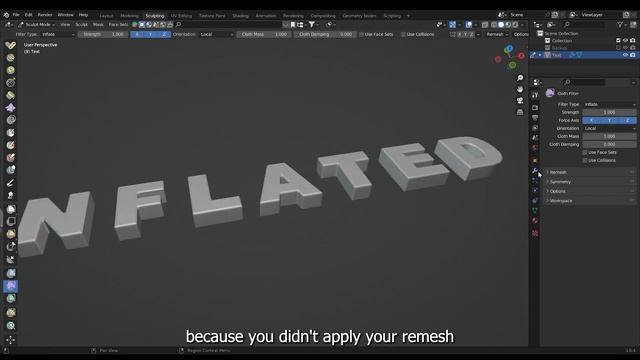Click the outliner search field

tap(584, 25)
